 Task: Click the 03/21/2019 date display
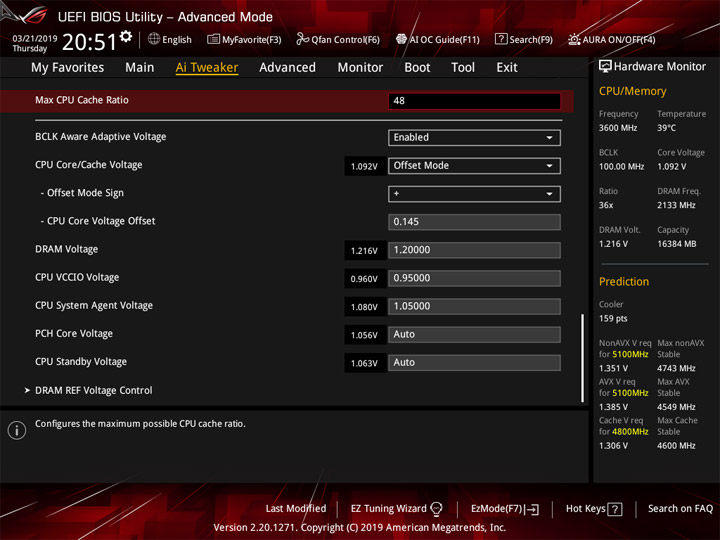[34, 39]
